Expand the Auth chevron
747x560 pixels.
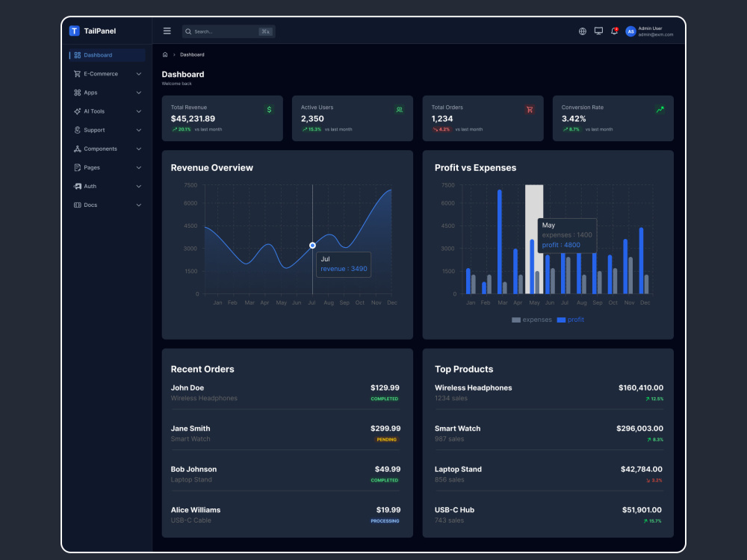pyautogui.click(x=139, y=186)
